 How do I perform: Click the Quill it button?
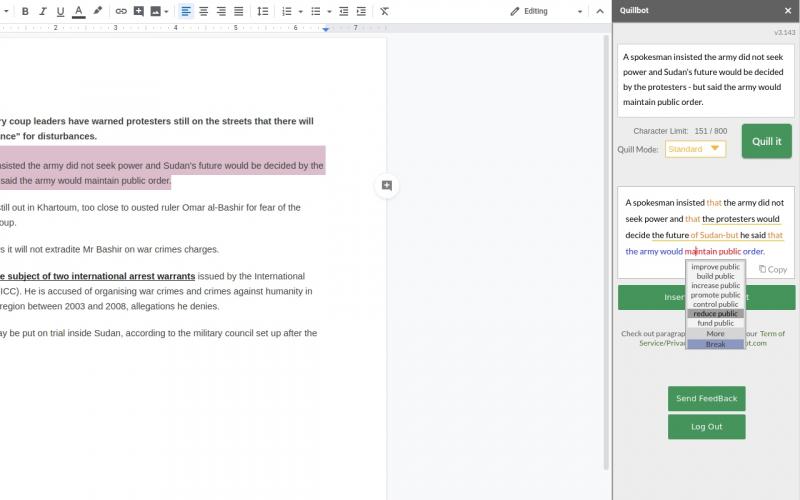(x=766, y=141)
